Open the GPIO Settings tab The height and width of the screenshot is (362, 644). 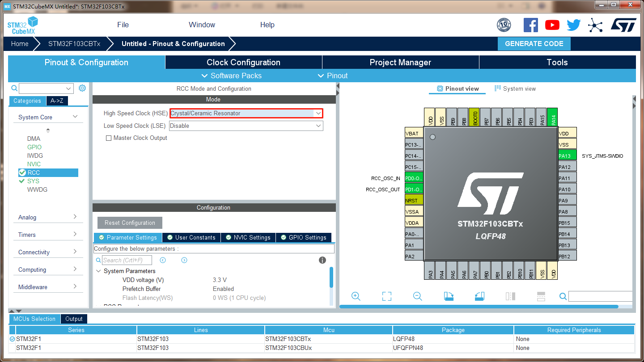pyautogui.click(x=304, y=237)
